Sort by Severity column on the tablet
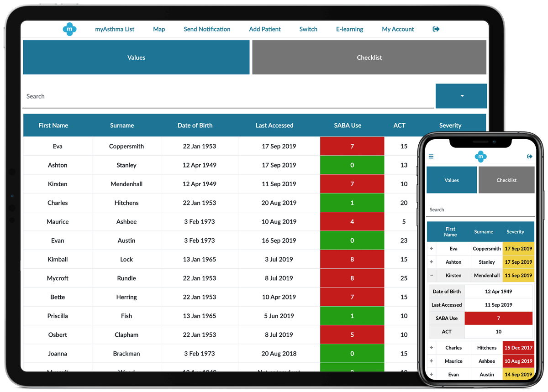The image size is (548, 392). [x=450, y=125]
